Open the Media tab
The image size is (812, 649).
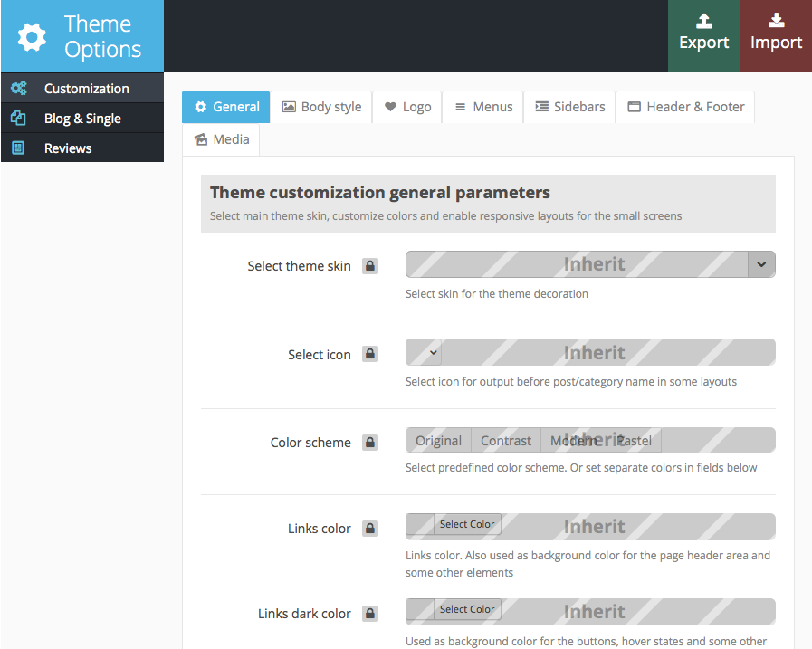click(x=222, y=139)
